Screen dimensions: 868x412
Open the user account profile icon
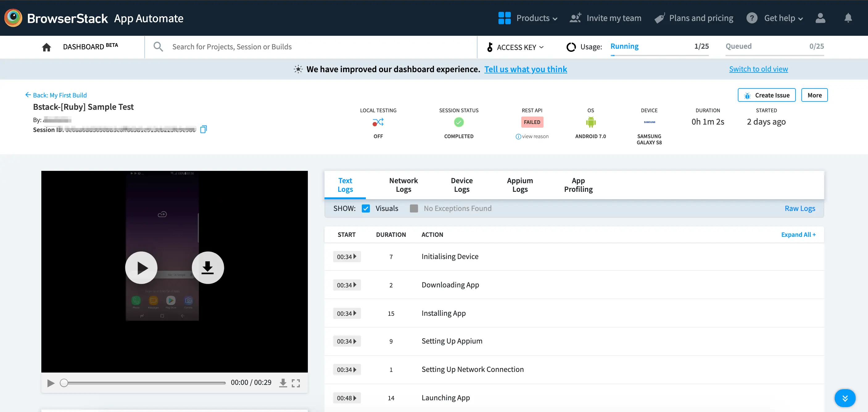tap(820, 18)
